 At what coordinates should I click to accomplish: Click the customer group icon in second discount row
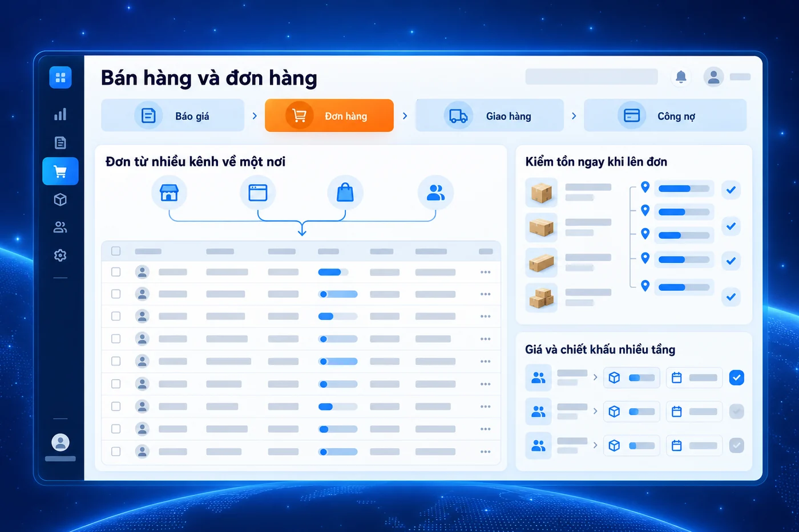(x=538, y=411)
